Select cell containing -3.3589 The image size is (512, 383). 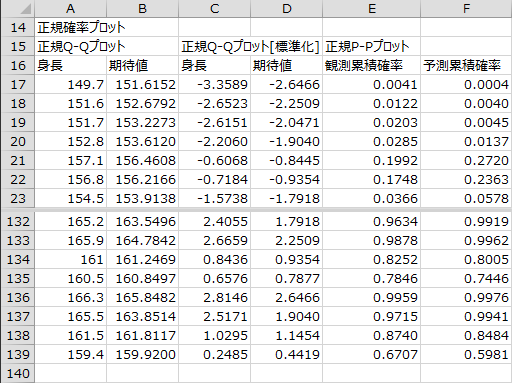pyautogui.click(x=214, y=84)
